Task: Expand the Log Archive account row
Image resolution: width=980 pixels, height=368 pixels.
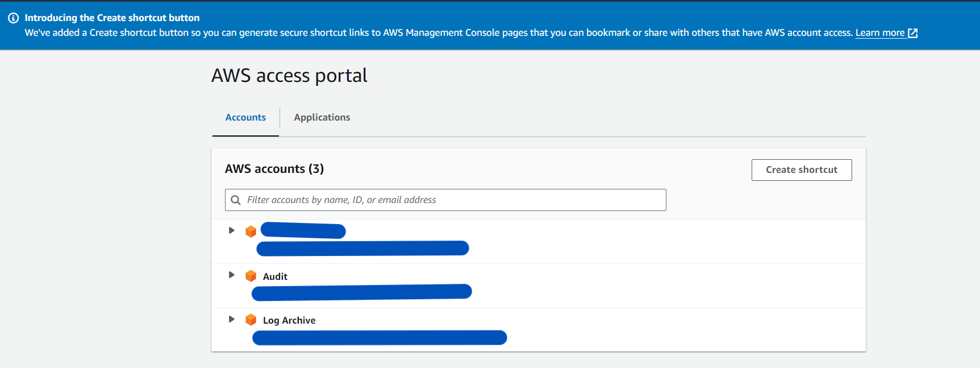Action: coord(231,319)
